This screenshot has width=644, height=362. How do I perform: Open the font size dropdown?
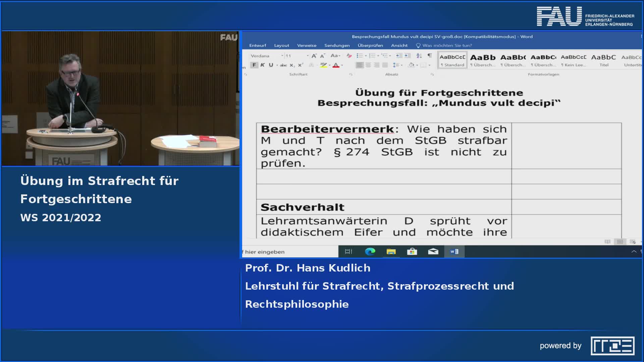[308, 56]
